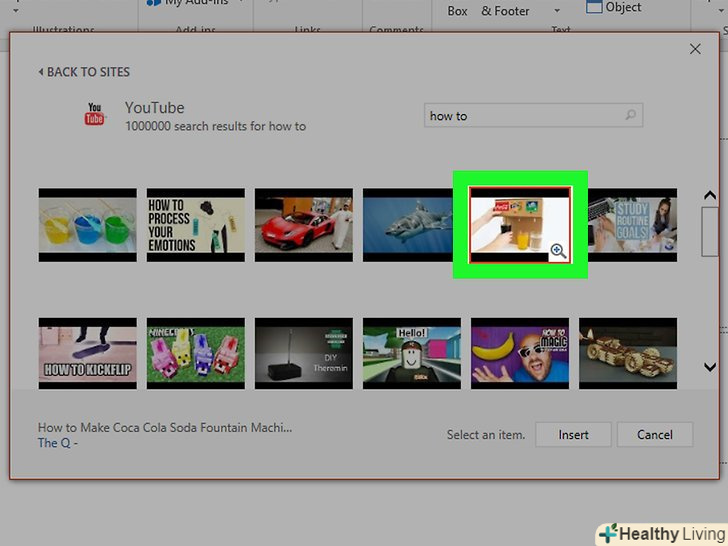Select the colored liquid cups video thumbnail
The image size is (728, 546).
point(87,225)
